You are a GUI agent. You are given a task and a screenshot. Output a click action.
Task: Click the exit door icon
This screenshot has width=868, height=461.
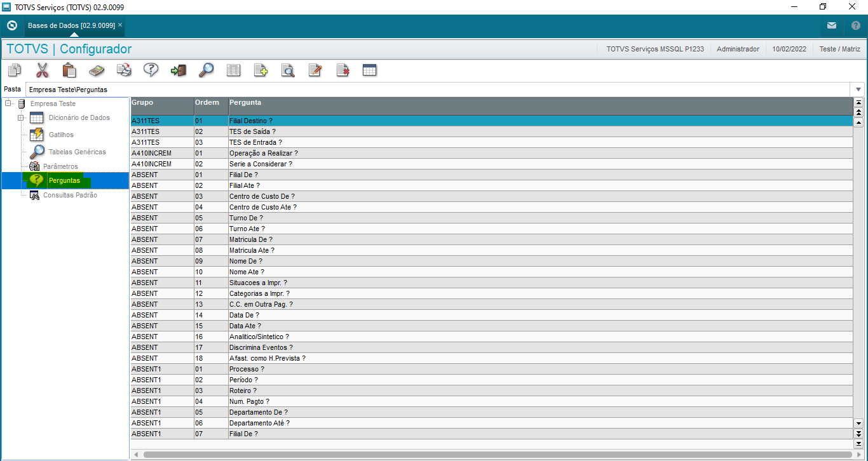[179, 70]
